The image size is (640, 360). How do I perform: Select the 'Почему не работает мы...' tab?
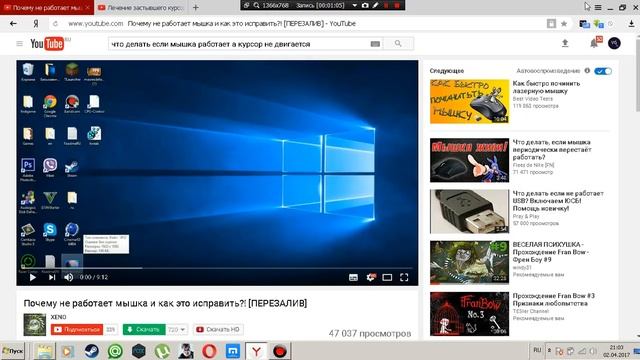pyautogui.click(x=47, y=7)
